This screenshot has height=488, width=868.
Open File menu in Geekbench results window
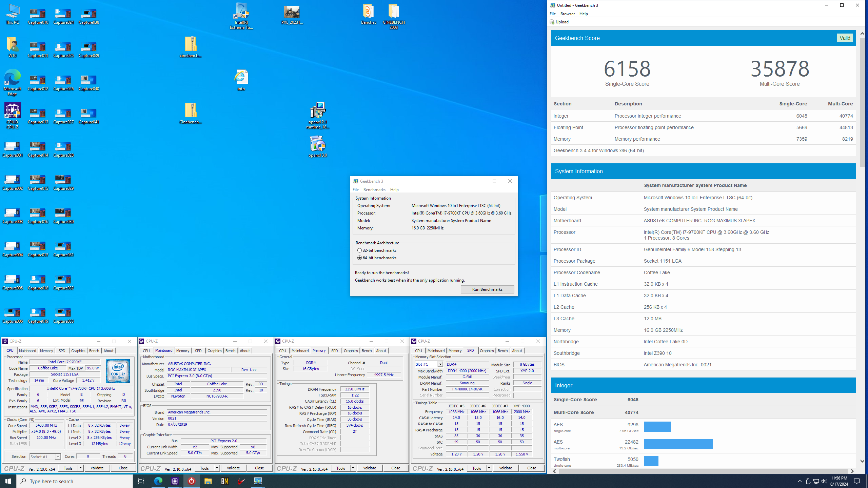tap(553, 14)
